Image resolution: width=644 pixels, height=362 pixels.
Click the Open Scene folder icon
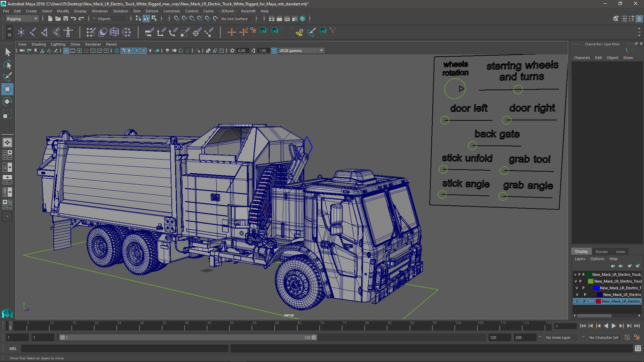coord(58,19)
